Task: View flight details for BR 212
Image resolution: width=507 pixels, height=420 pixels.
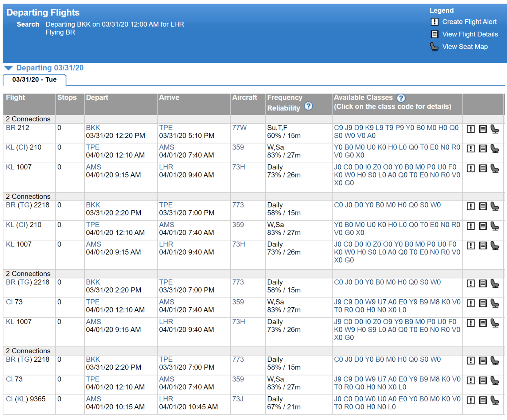Action: pyautogui.click(x=483, y=129)
